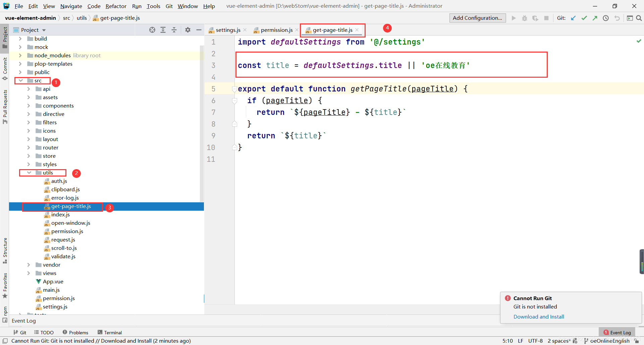Click the Git push arrow icon
The height and width of the screenshot is (345, 644).
[595, 18]
